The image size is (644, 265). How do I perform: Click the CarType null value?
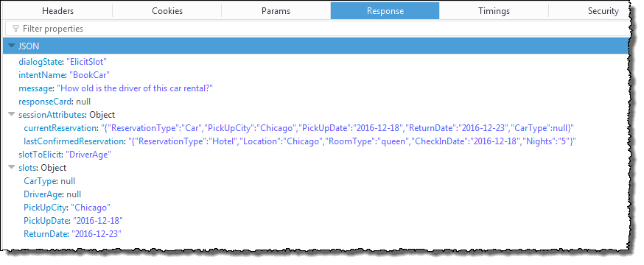coord(69,181)
